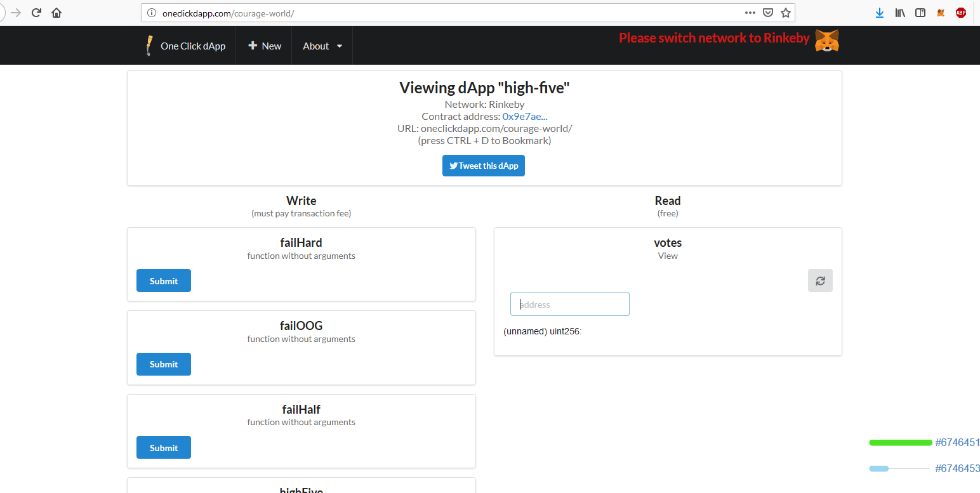Click the address input field under votes

click(569, 303)
